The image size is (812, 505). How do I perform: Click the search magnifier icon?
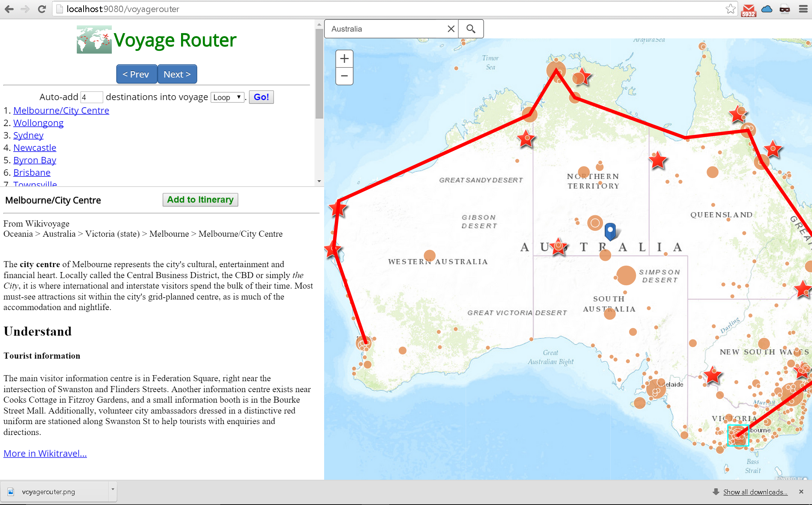tap(471, 29)
